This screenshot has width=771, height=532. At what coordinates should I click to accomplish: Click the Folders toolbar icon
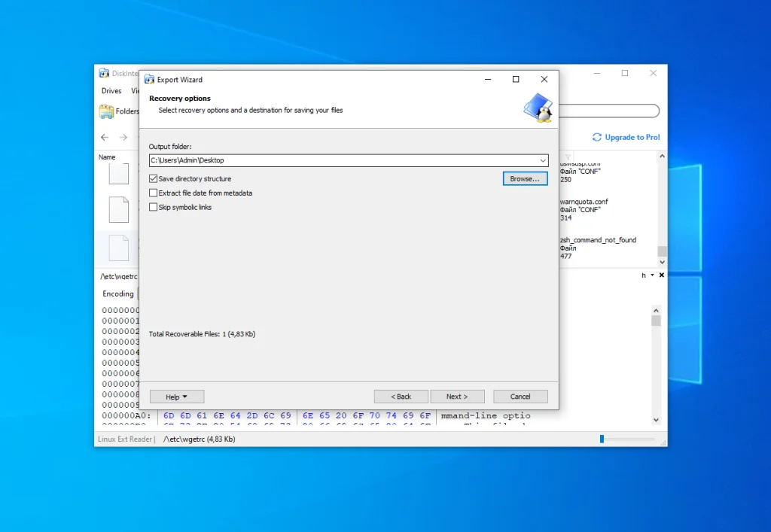pyautogui.click(x=106, y=111)
